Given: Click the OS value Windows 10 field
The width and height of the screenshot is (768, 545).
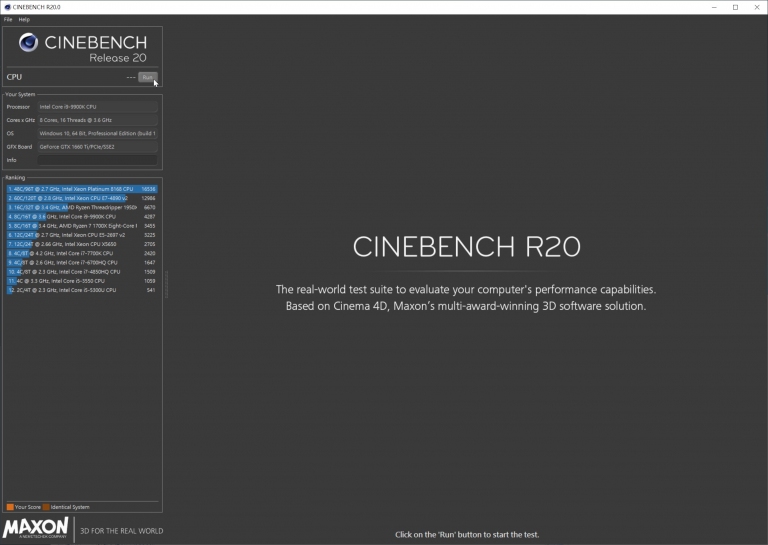Looking at the screenshot, I should coord(97,133).
